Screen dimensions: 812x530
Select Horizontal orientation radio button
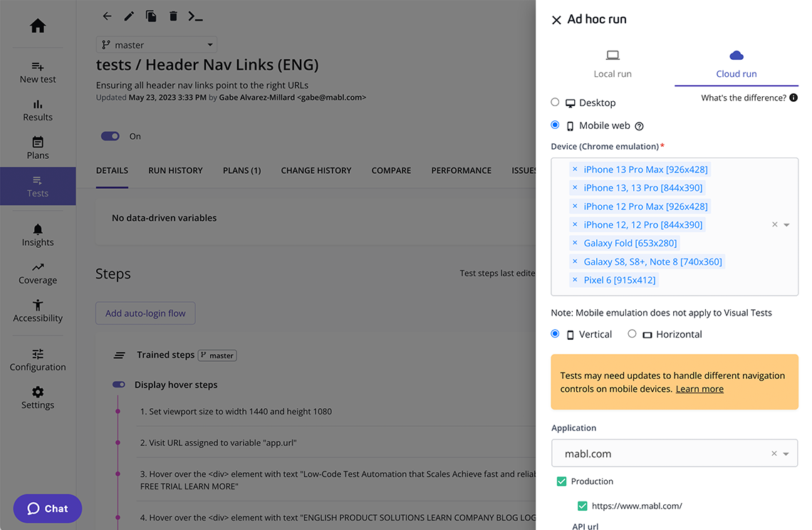pos(632,333)
